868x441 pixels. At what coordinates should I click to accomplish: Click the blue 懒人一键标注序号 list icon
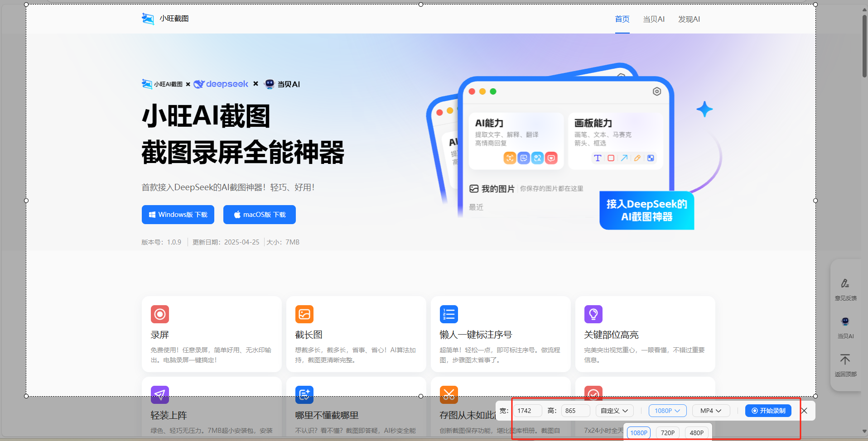pos(449,314)
